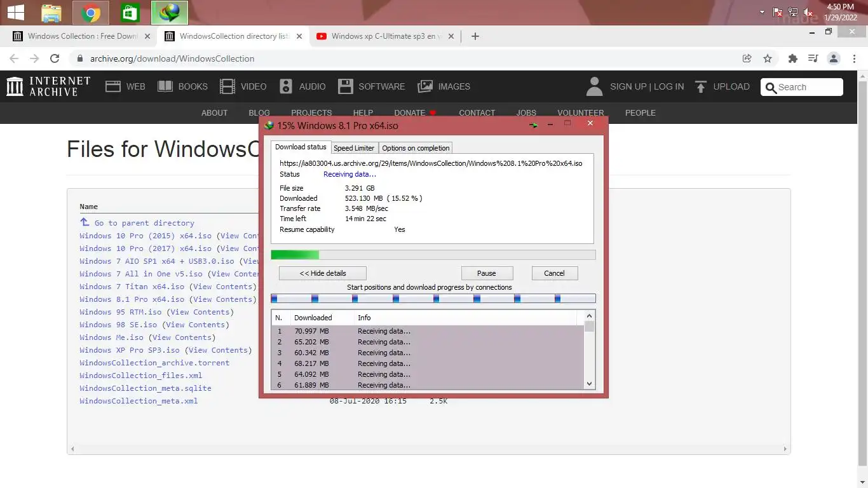This screenshot has height=488, width=868.
Task: Open the system clock showing 4:50 PM
Action: [x=840, y=12]
